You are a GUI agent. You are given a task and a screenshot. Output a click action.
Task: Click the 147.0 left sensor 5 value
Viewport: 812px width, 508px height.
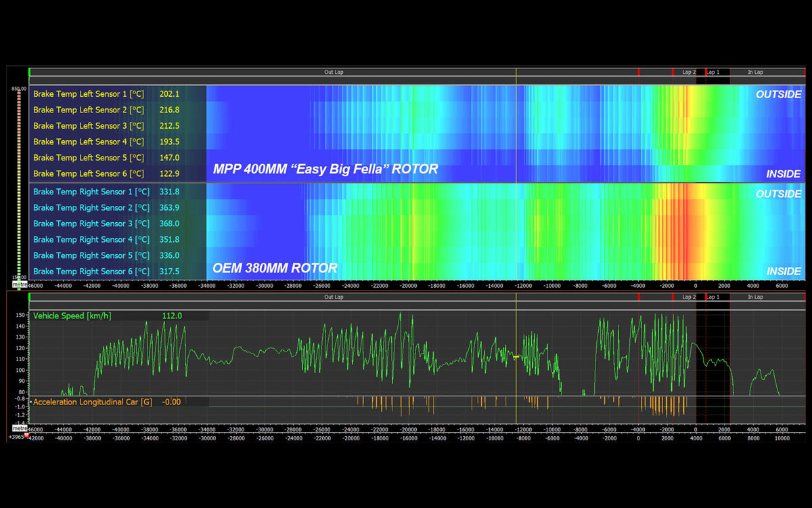(169, 158)
